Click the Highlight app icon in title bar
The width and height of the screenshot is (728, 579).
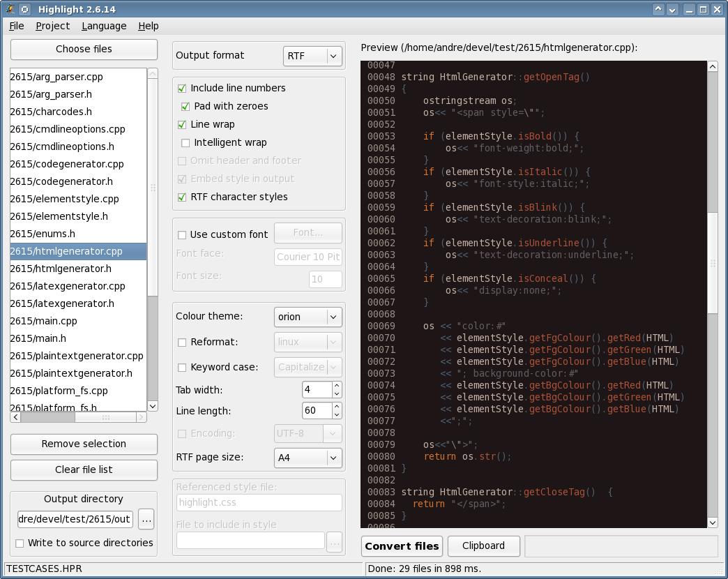pos(10,9)
